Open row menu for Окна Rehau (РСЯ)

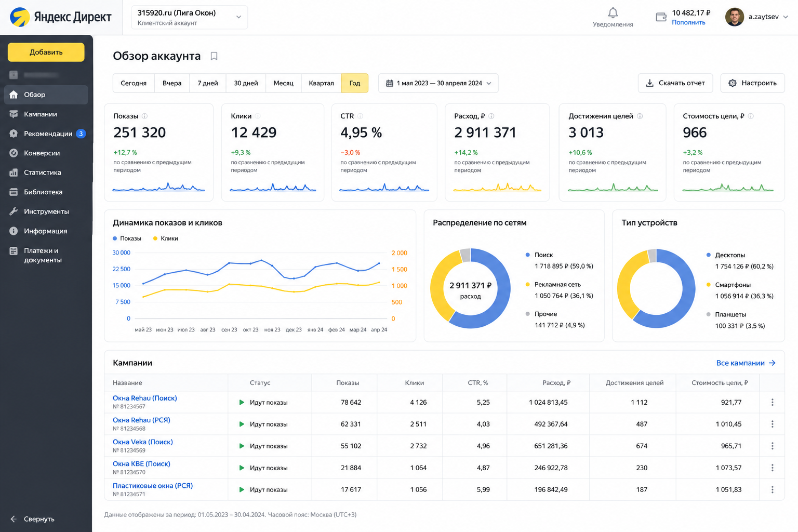pos(773,424)
